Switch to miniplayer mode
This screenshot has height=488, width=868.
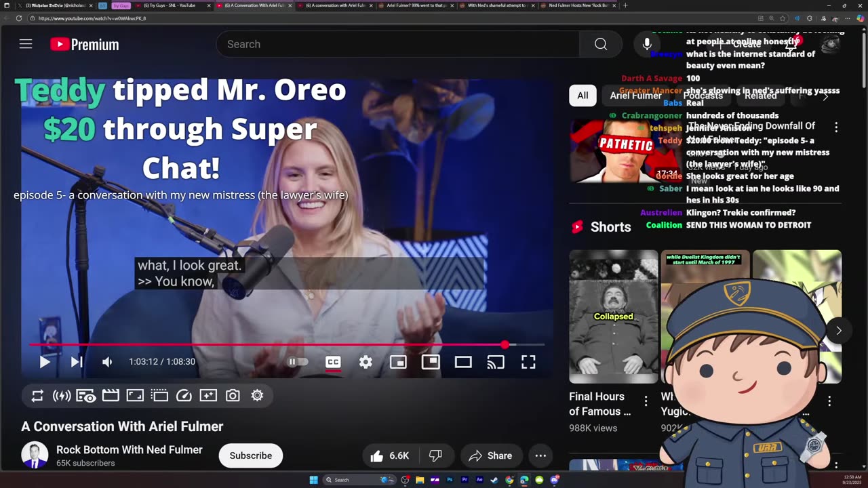click(398, 362)
